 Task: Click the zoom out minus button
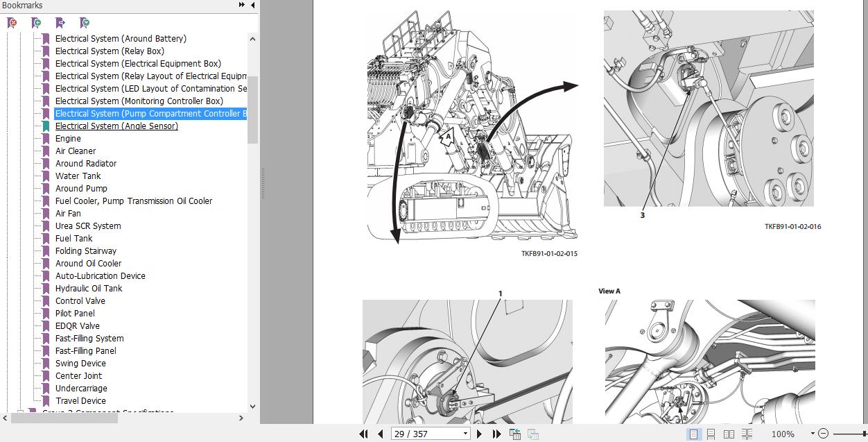point(823,434)
